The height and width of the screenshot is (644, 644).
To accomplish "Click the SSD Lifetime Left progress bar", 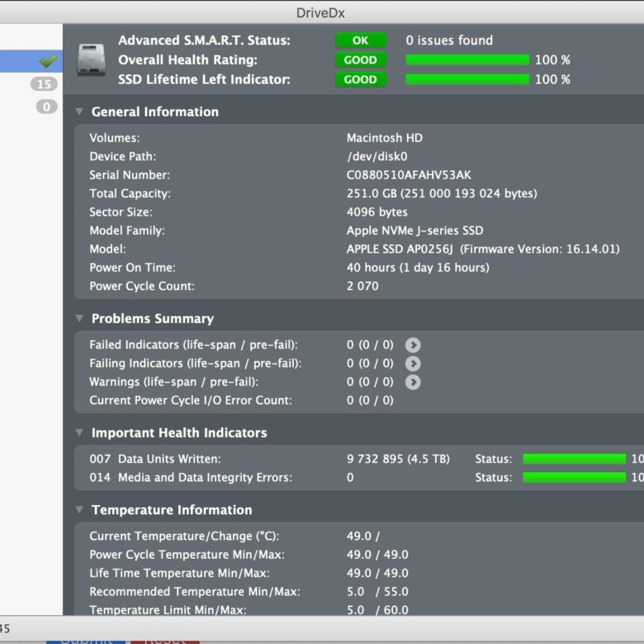I will pyautogui.click(x=467, y=80).
